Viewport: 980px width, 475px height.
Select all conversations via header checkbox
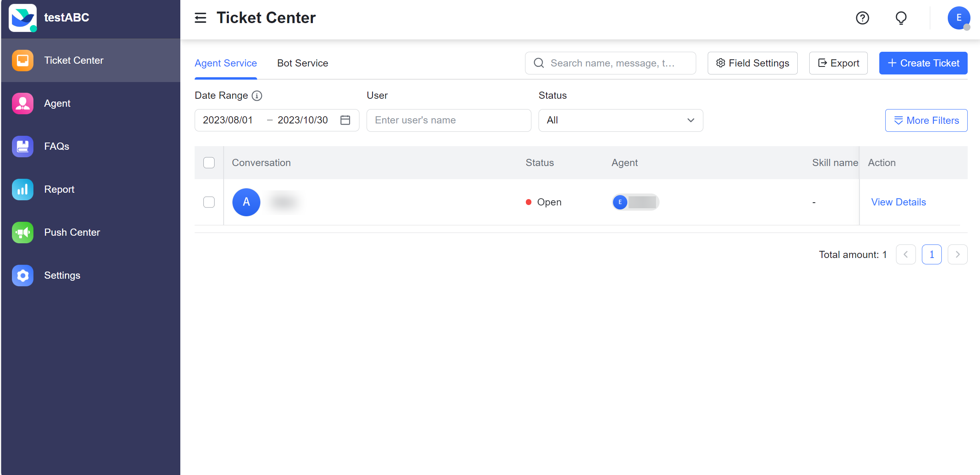(x=209, y=162)
